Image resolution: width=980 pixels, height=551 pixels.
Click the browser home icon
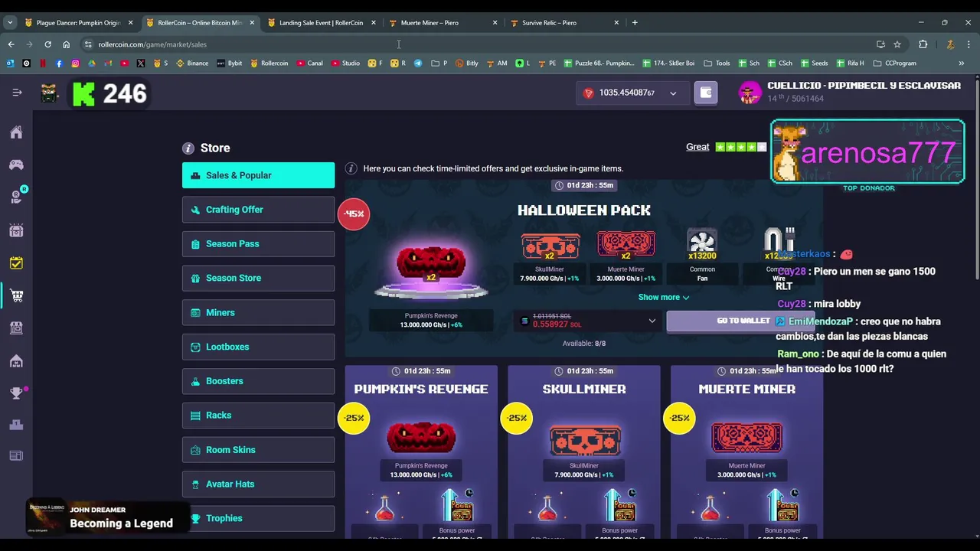[66, 44]
